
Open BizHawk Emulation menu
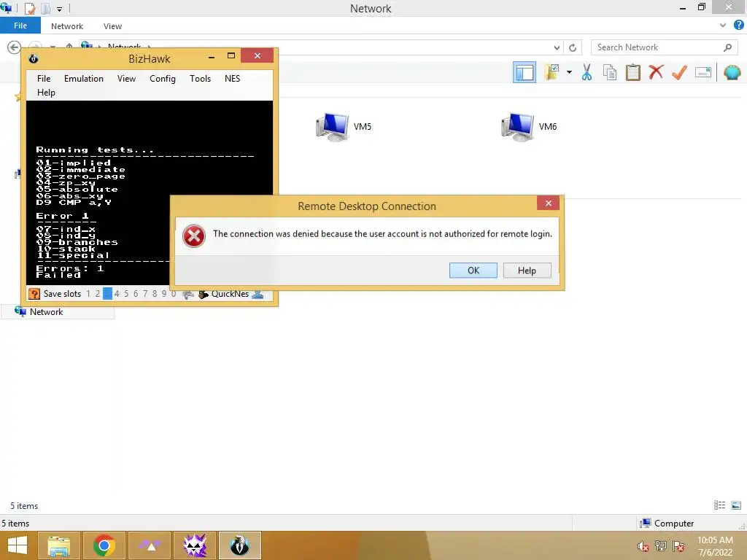[83, 79]
